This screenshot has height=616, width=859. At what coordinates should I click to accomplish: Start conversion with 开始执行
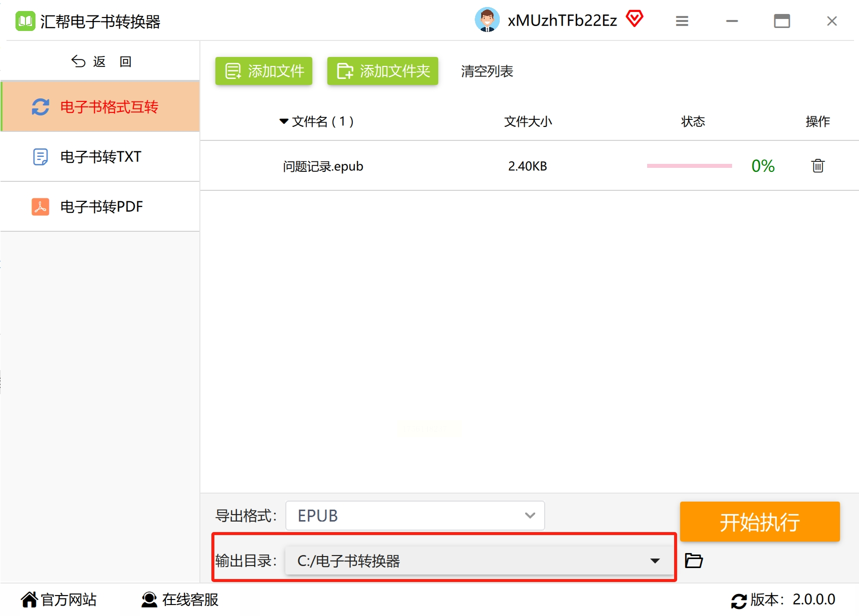coord(760,522)
